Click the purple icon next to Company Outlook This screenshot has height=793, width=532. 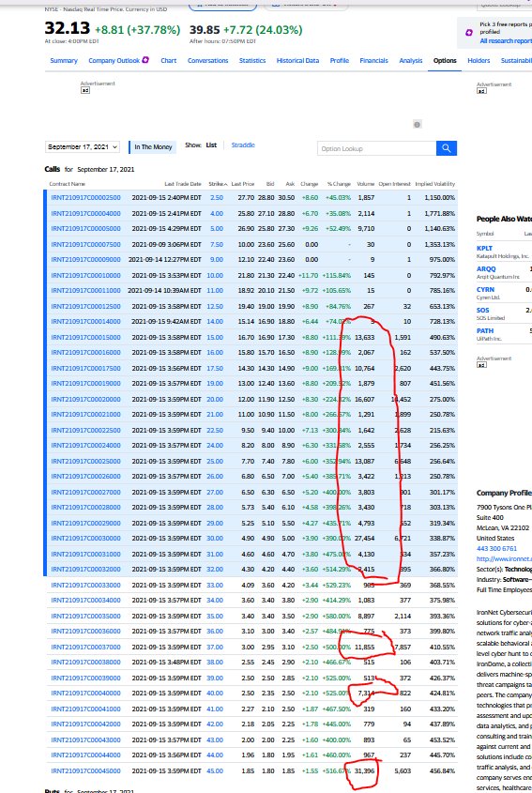point(145,60)
